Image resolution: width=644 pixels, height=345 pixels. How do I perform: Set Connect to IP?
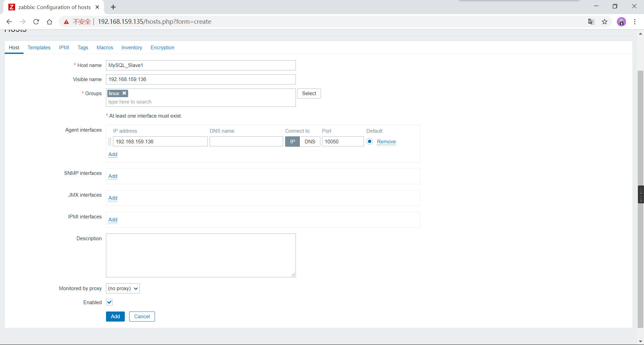coord(292,142)
